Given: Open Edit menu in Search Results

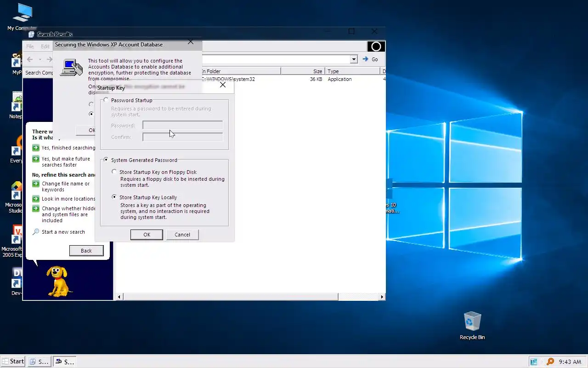Looking at the screenshot, I should (x=45, y=46).
